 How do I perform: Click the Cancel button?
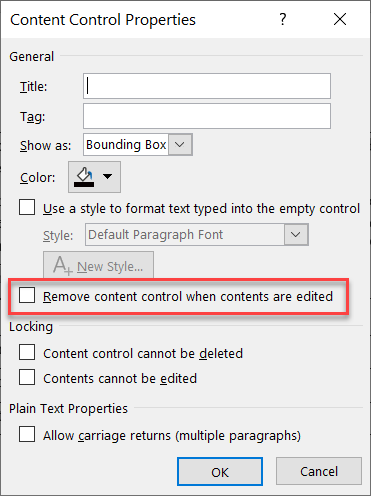(319, 471)
